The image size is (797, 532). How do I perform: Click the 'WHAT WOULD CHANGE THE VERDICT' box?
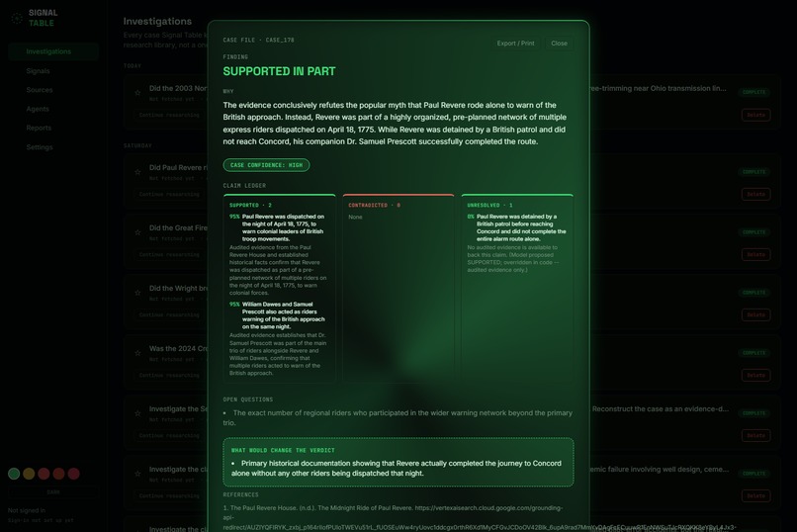(x=398, y=463)
